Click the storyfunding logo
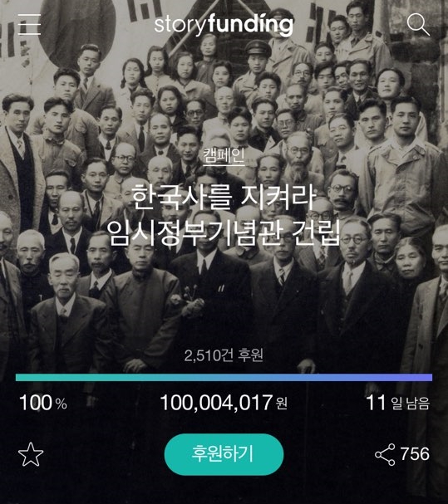Image resolution: width=448 pixels, height=504 pixels. point(224,24)
